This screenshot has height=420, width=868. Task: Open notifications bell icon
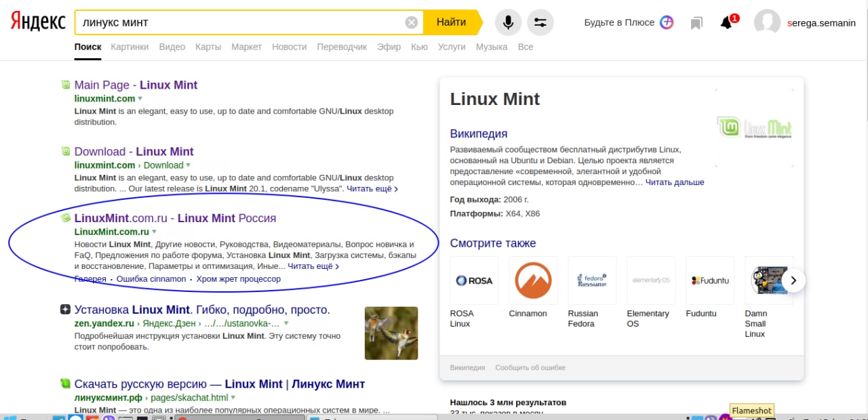point(726,23)
